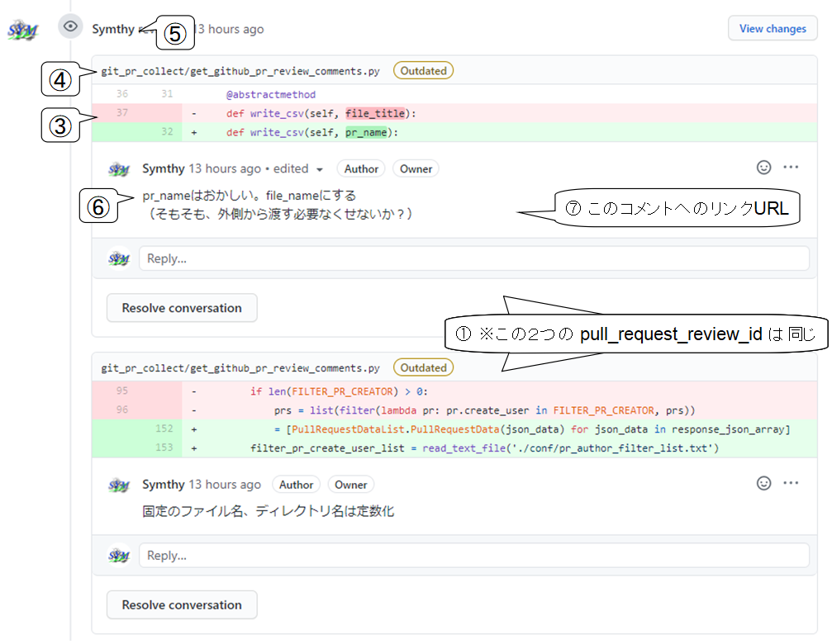Open Symthy's avatar at the review header
Image resolution: width=832 pixels, height=644 pixels.
click(23, 30)
